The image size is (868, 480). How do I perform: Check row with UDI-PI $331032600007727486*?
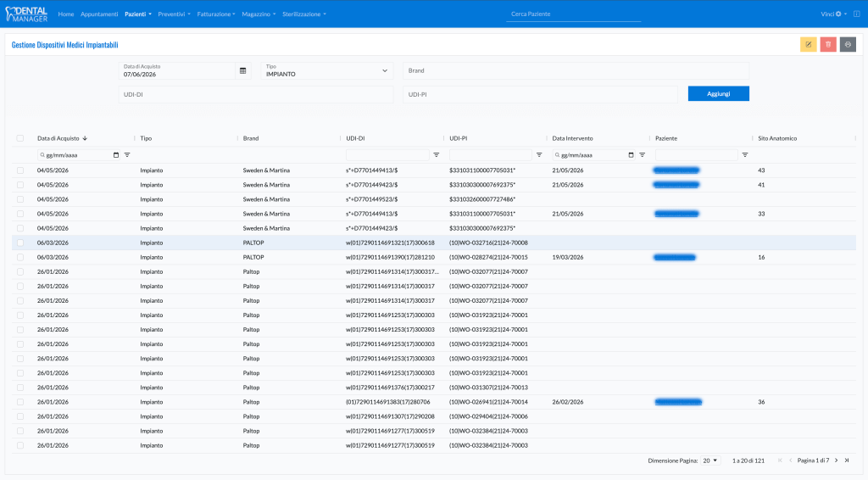pos(20,199)
